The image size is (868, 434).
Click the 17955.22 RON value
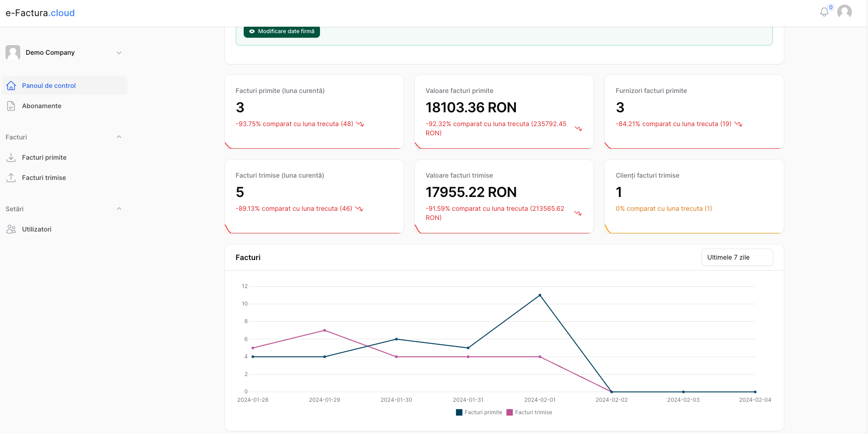471,192
